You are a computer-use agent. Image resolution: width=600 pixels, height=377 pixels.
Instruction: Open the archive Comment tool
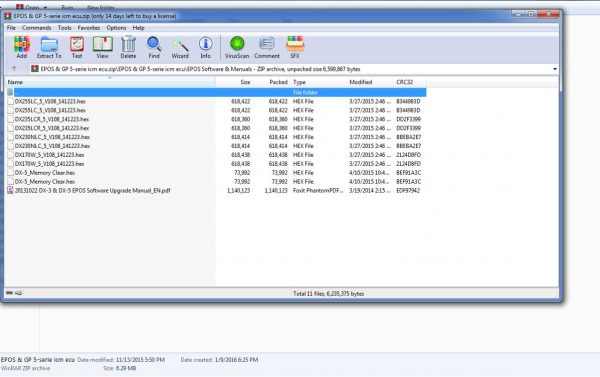(267, 47)
